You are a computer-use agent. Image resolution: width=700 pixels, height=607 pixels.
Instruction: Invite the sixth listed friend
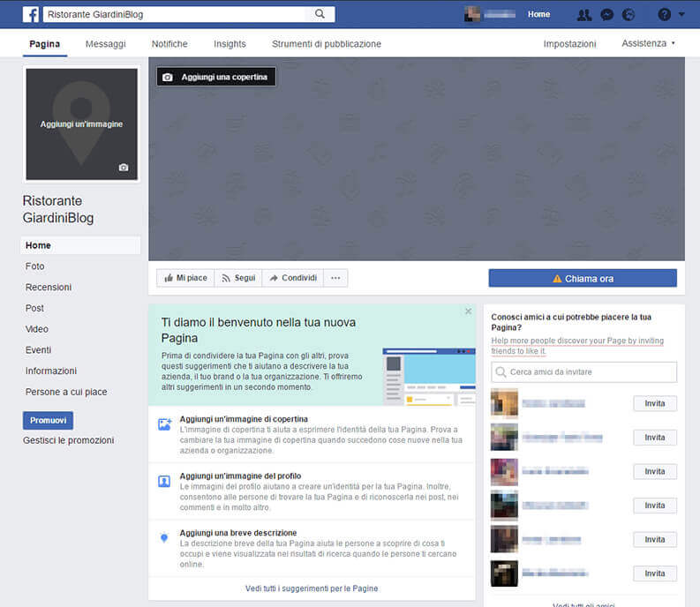pos(655,573)
